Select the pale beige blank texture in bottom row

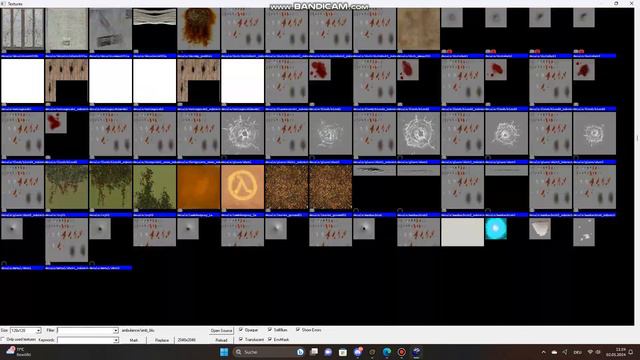[462, 232]
